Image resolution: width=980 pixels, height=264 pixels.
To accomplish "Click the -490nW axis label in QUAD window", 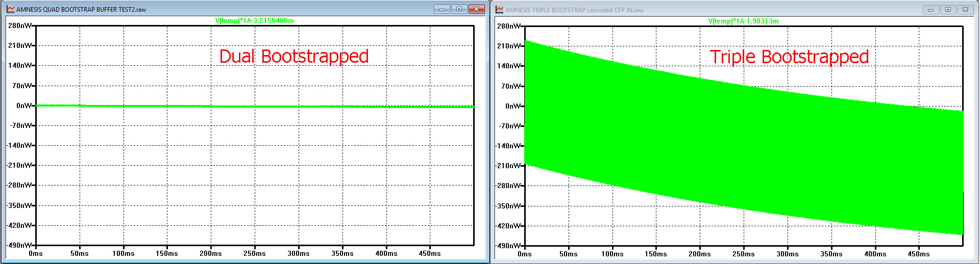I will pos(19,245).
